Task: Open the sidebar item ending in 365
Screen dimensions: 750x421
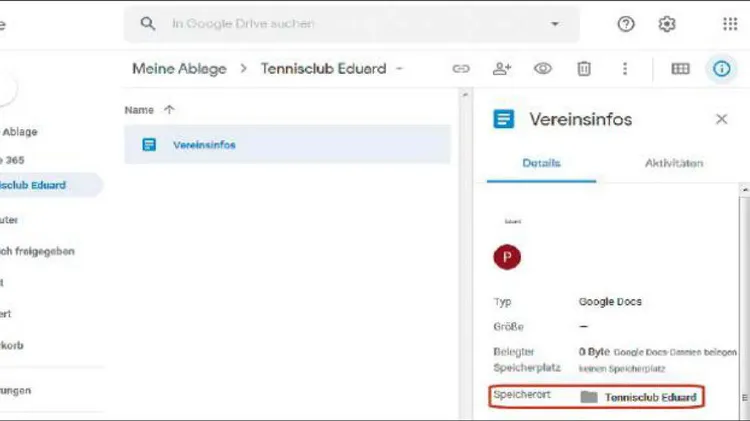Action: (x=12, y=160)
